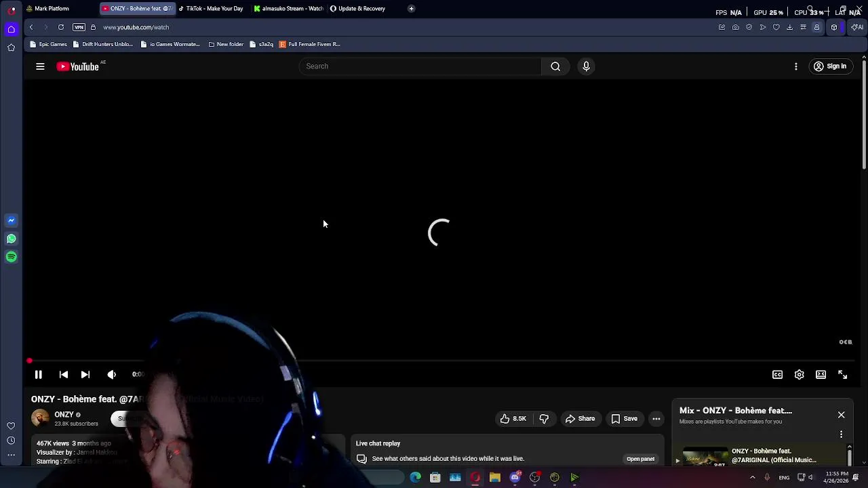
Task: Open the io Games Wormate bookmark
Action: (x=170, y=44)
